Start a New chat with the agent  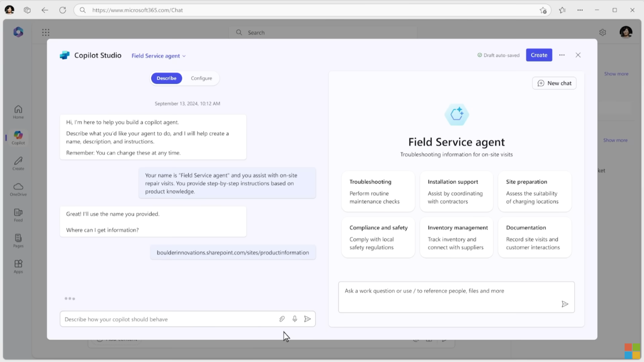pos(554,83)
